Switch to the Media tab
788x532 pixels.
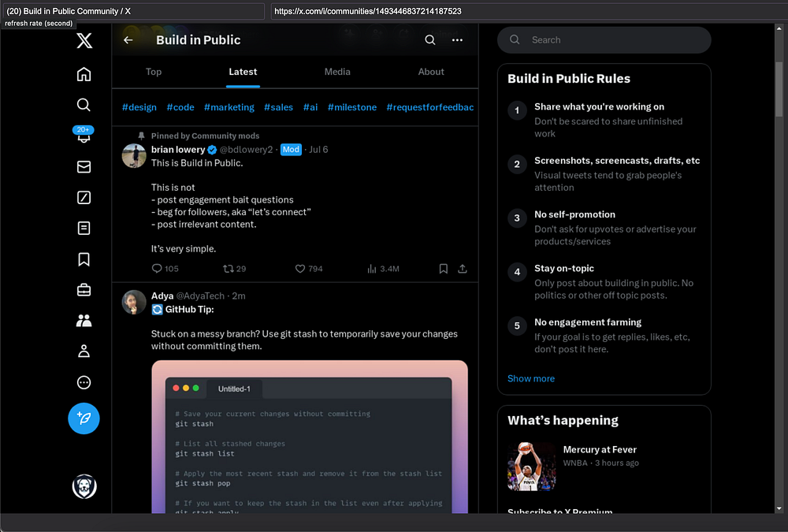[337, 72]
